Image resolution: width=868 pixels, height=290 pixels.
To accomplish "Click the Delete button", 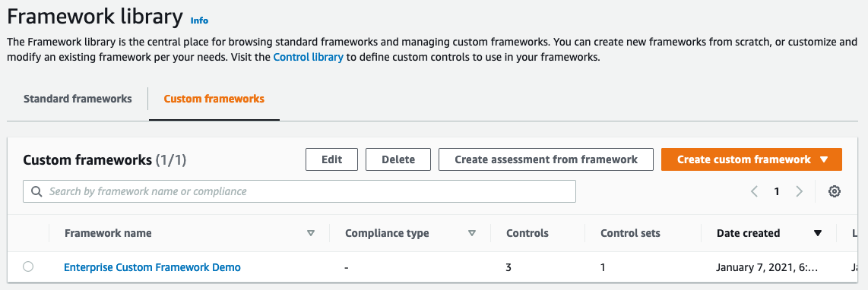I will (398, 159).
